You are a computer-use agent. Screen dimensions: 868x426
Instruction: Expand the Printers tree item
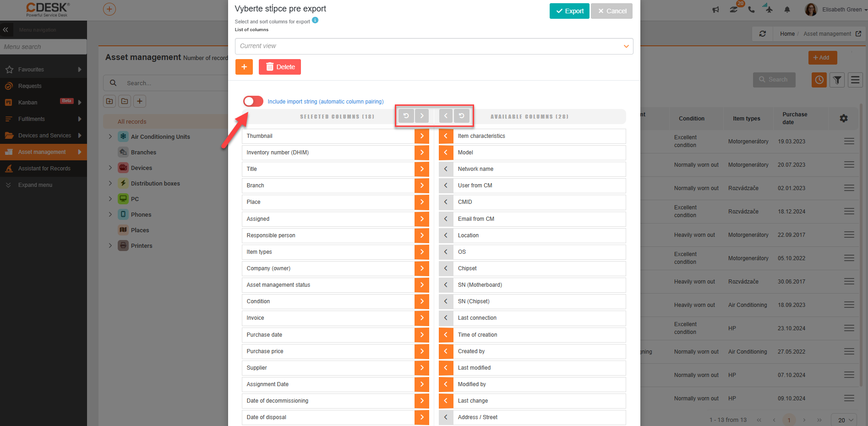click(x=110, y=246)
